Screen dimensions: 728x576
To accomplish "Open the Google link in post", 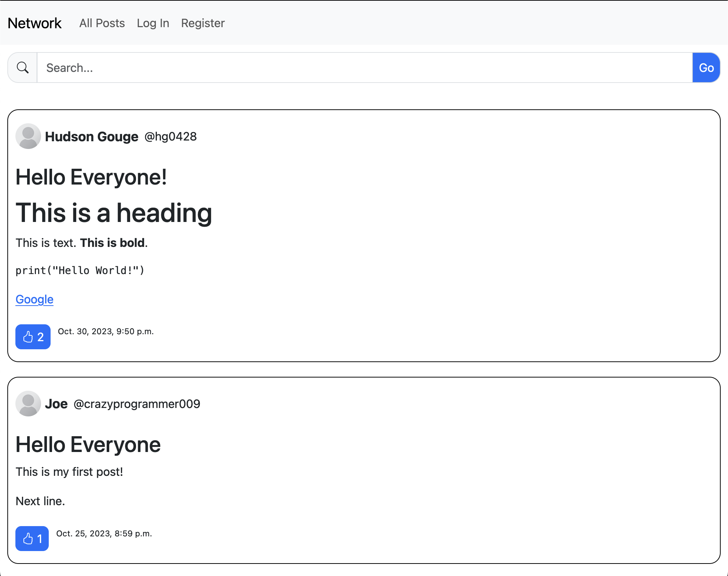I will tap(34, 299).
